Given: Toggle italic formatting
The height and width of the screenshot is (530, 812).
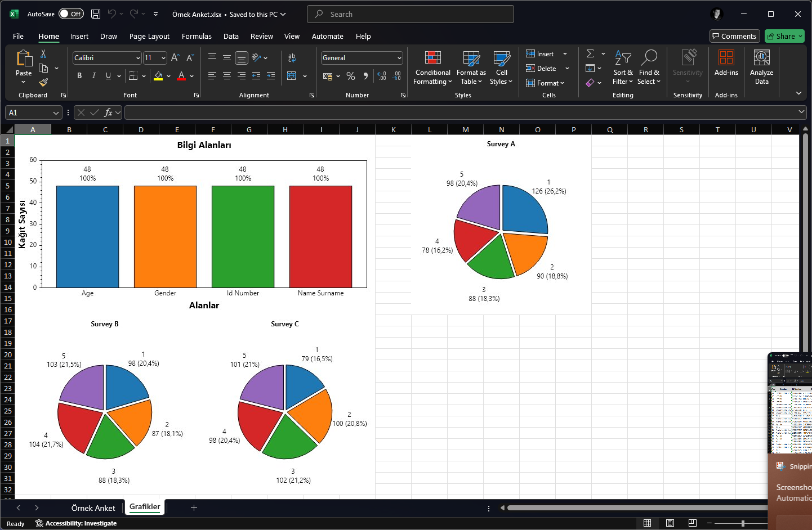Looking at the screenshot, I should coord(93,75).
